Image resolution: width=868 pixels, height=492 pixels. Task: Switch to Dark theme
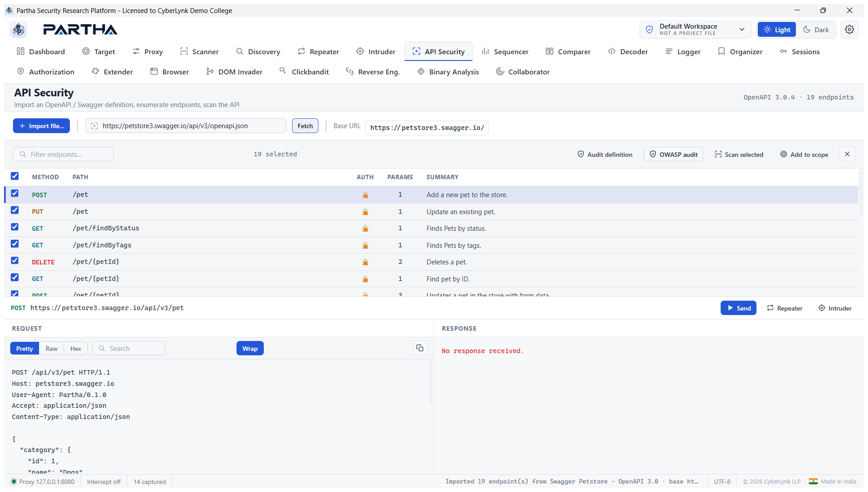point(816,30)
